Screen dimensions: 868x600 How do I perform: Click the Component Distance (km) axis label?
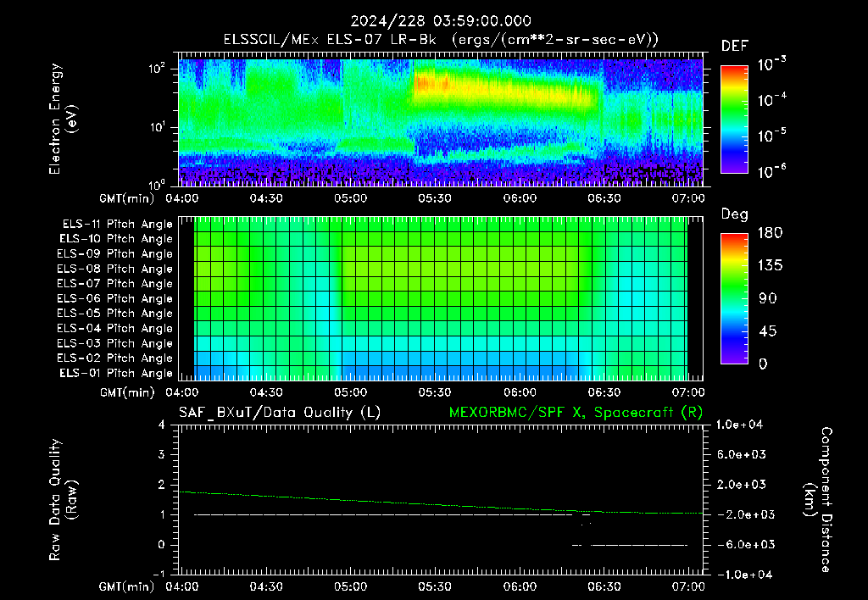tap(818, 499)
